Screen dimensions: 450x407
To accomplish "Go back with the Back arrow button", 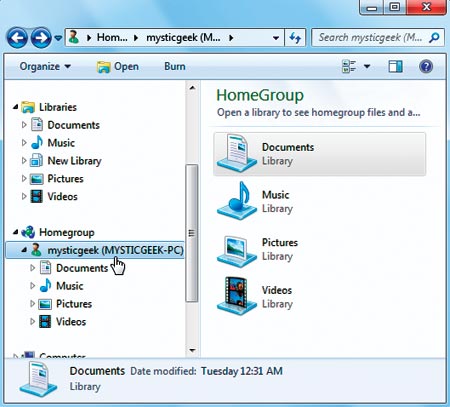I will (x=17, y=38).
